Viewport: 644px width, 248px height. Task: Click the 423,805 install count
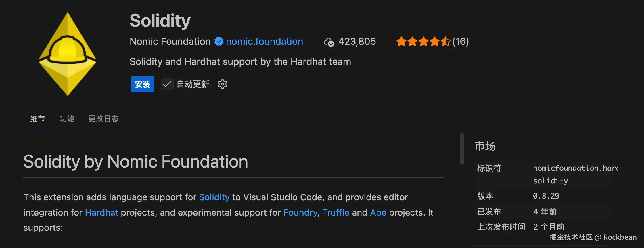tap(357, 42)
